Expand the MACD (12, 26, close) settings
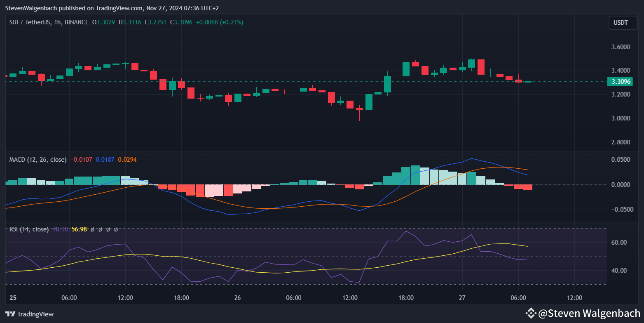644x323 pixels. point(38,160)
